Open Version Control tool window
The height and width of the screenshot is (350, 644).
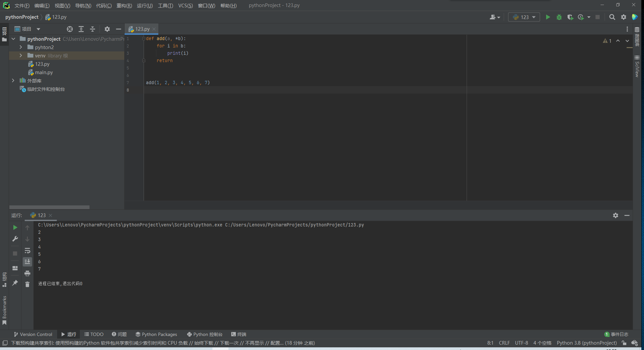point(33,334)
